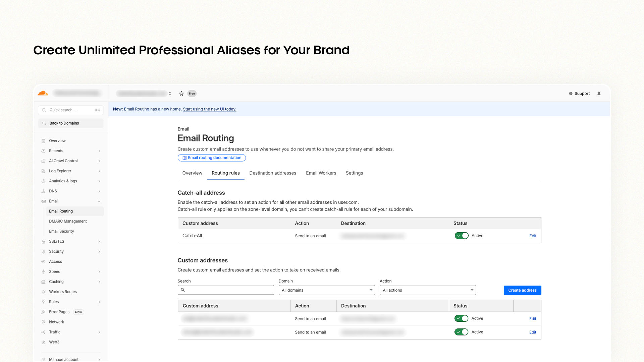Star this domain as a favorite

(x=181, y=94)
